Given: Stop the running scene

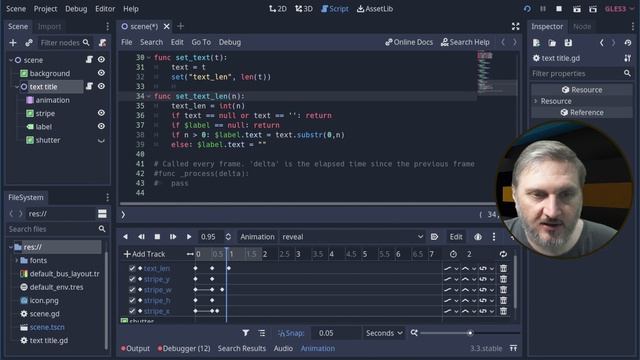Looking at the screenshot, I should click(x=559, y=9).
